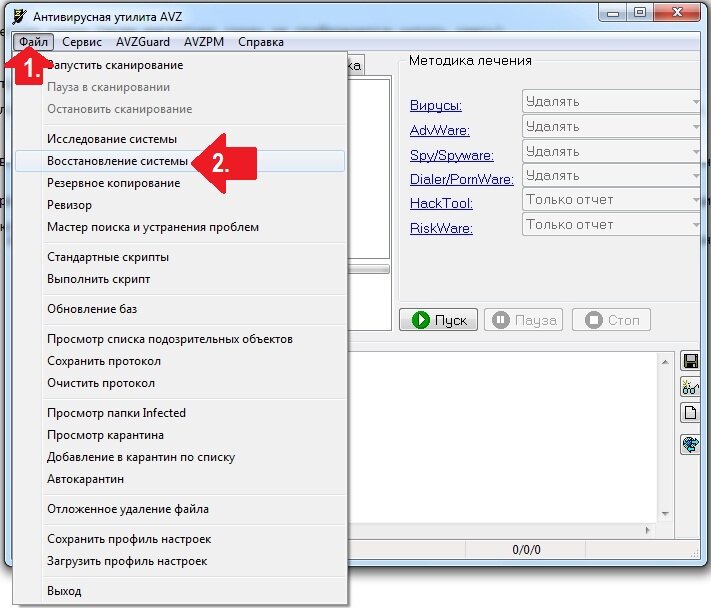Click the Spy/Spyware link
711x608 pixels.
452,155
